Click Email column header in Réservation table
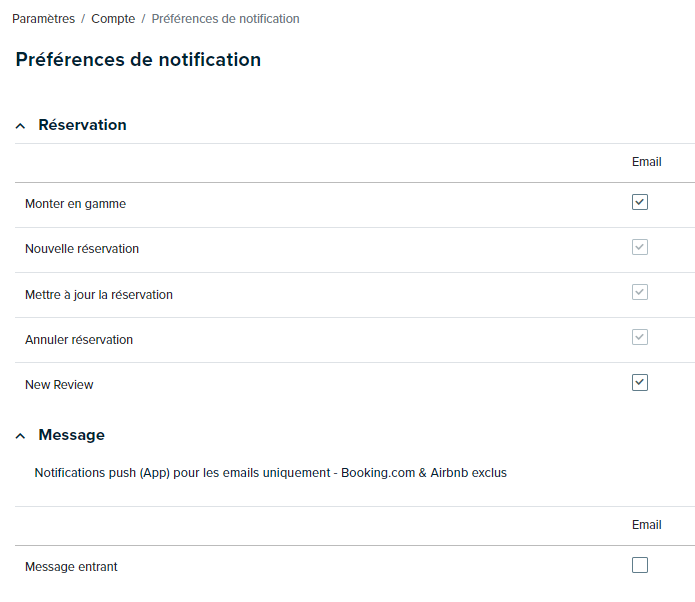Image resolution: width=695 pixels, height=602 pixels. (x=647, y=162)
